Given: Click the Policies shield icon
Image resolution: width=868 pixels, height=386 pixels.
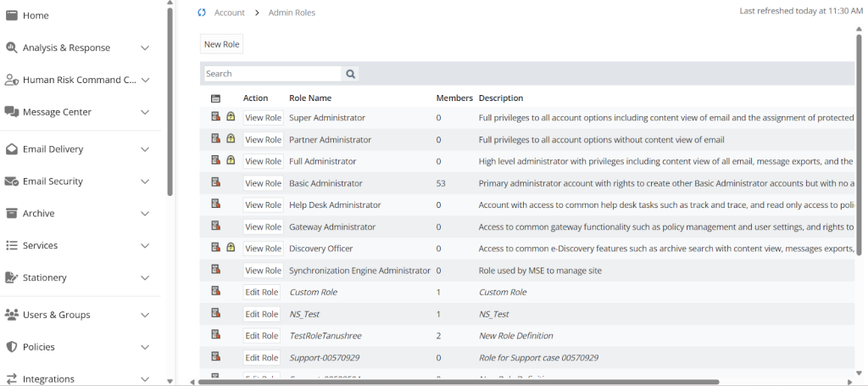Looking at the screenshot, I should (12, 347).
